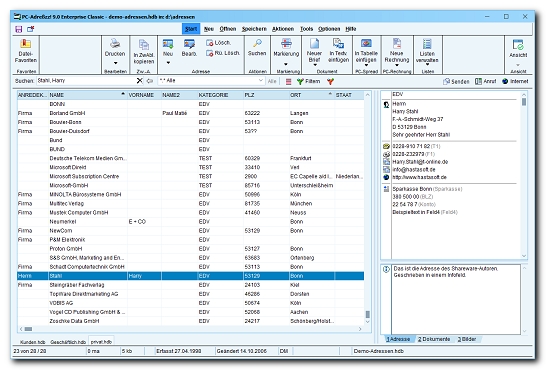Viewport: 546px width, 370px height.
Task: Edit address with Bearb. icon
Action: [x=189, y=44]
